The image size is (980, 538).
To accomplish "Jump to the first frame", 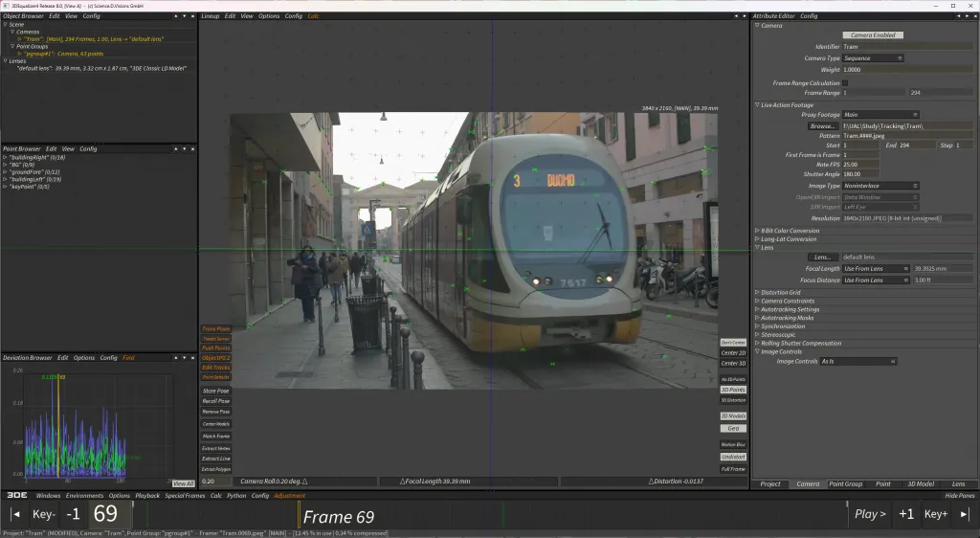I will tap(14, 514).
